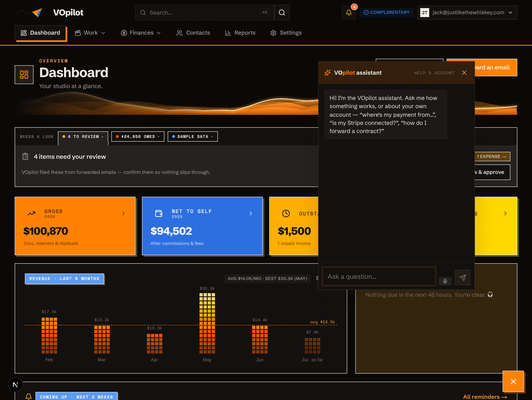This screenshot has height=400, width=532.
Task: Expand the Sample Data tab
Action: (x=193, y=137)
